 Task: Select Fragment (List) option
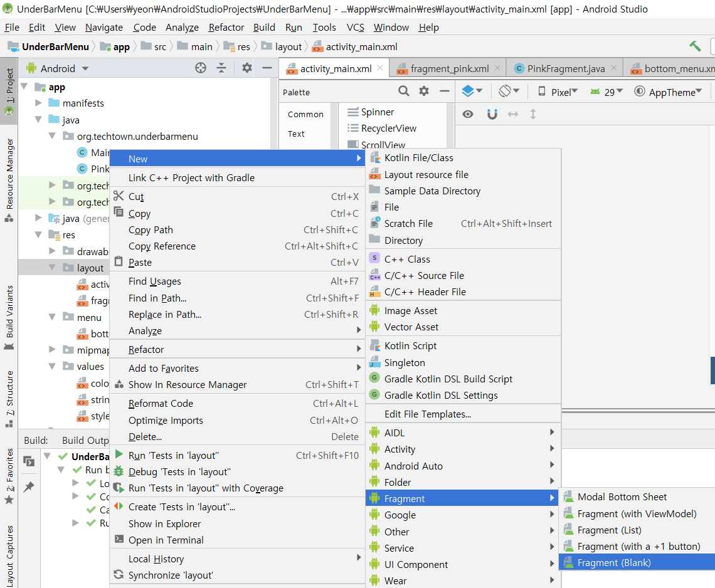(637, 530)
